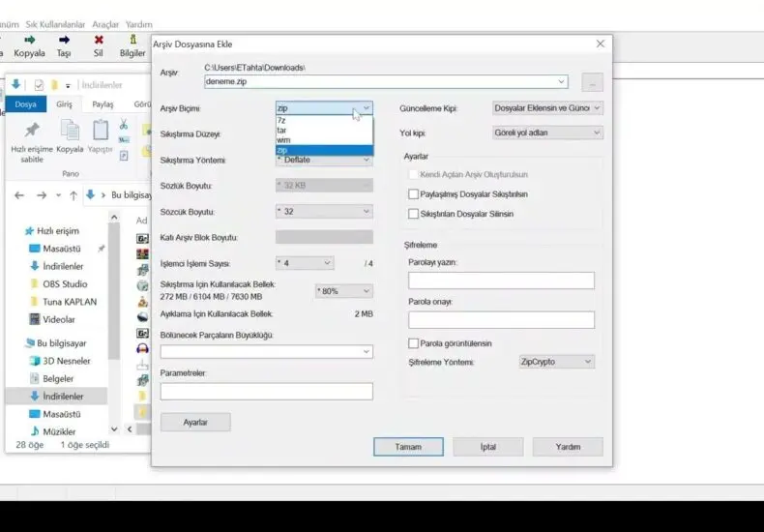The width and height of the screenshot is (764, 532).
Task: Open the Araçlar menu in 7-Zip
Action: 105,24
